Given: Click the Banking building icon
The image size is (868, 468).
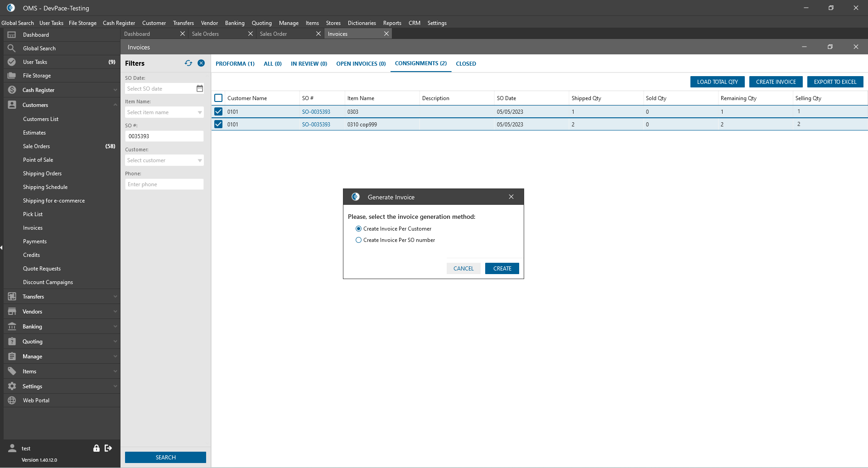Looking at the screenshot, I should 12,327.
